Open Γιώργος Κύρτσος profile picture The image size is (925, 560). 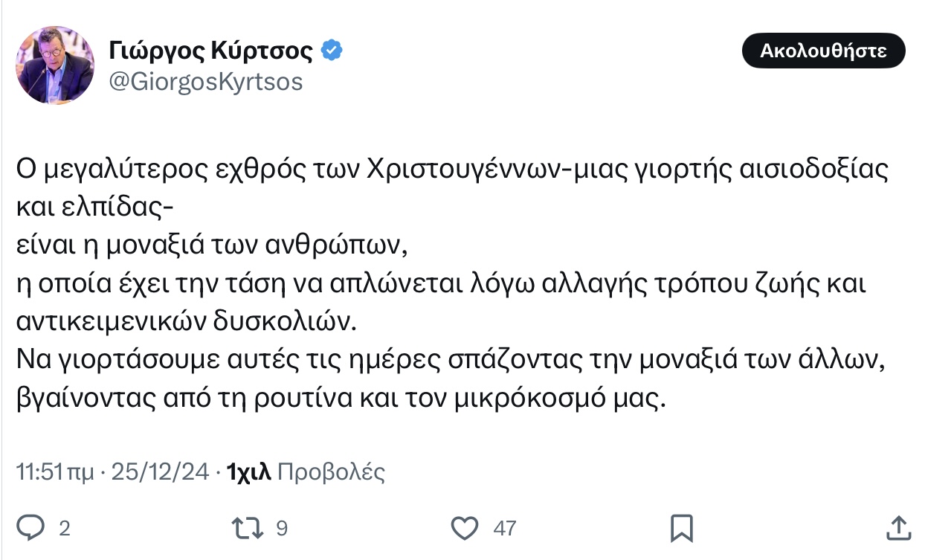pos(56,65)
